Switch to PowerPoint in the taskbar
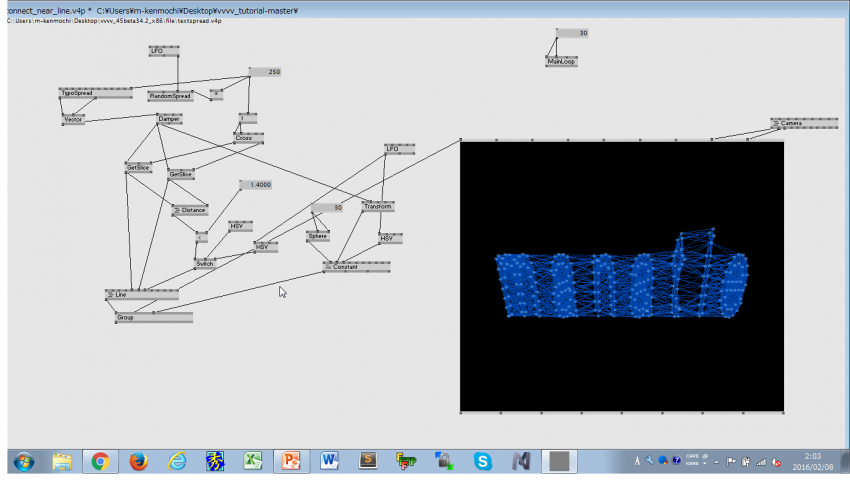 coord(292,461)
